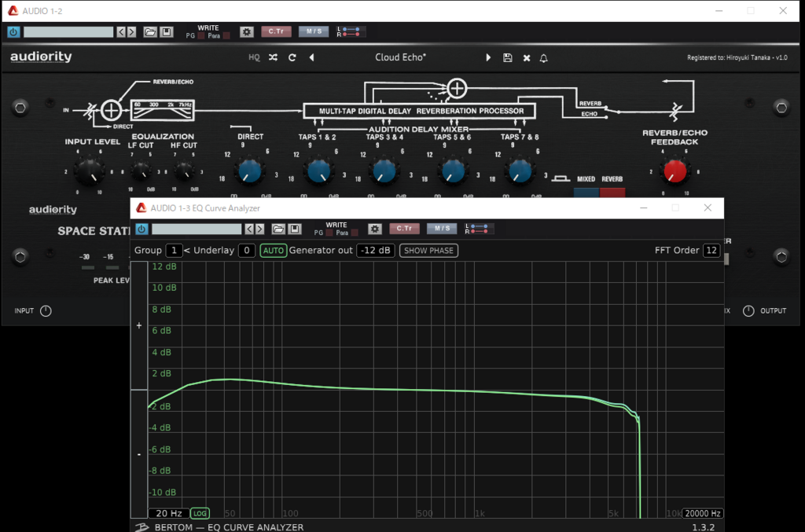Click the TAPS 7 & 8 knob

tap(520, 171)
